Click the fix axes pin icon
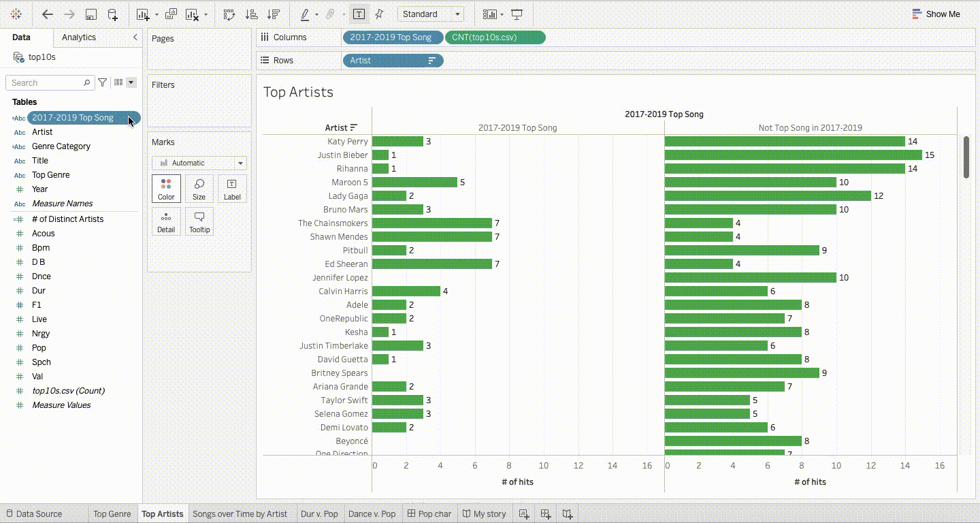Viewport: 980px width, 523px height. [x=380, y=14]
